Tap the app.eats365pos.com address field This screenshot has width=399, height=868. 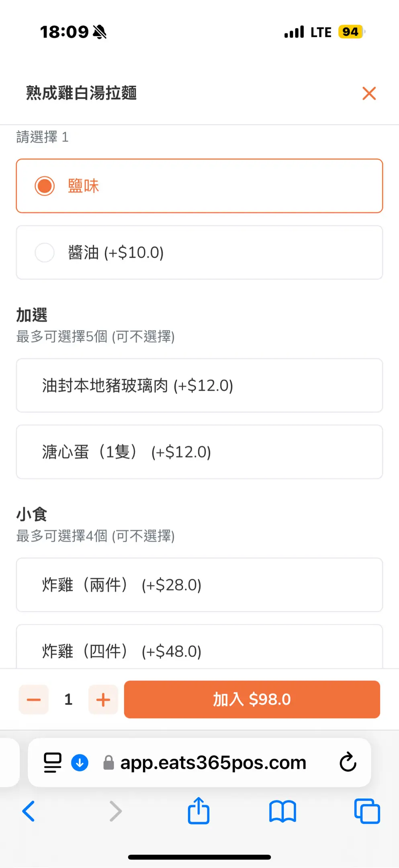213,762
